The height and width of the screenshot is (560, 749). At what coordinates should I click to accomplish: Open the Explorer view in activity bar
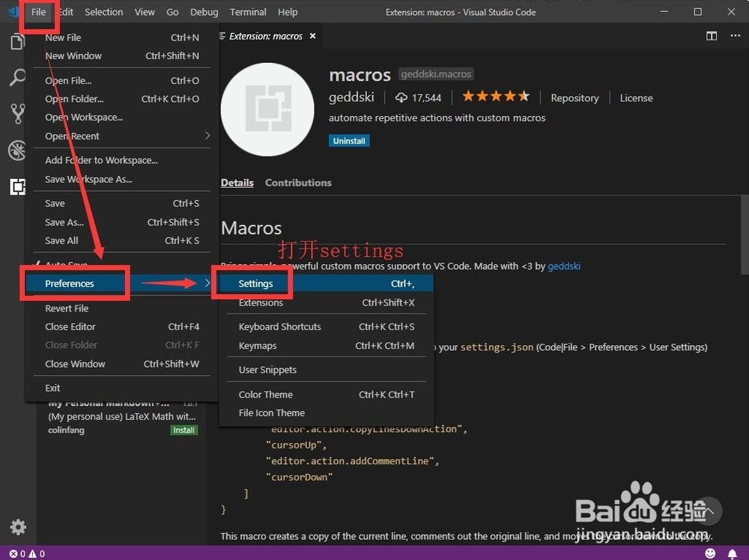(17, 41)
